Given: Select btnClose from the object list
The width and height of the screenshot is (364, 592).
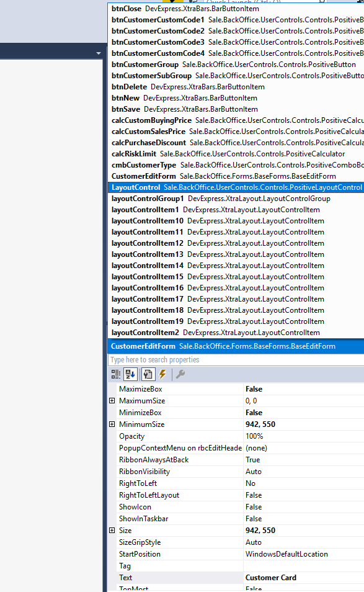Looking at the screenshot, I should pos(236,9).
